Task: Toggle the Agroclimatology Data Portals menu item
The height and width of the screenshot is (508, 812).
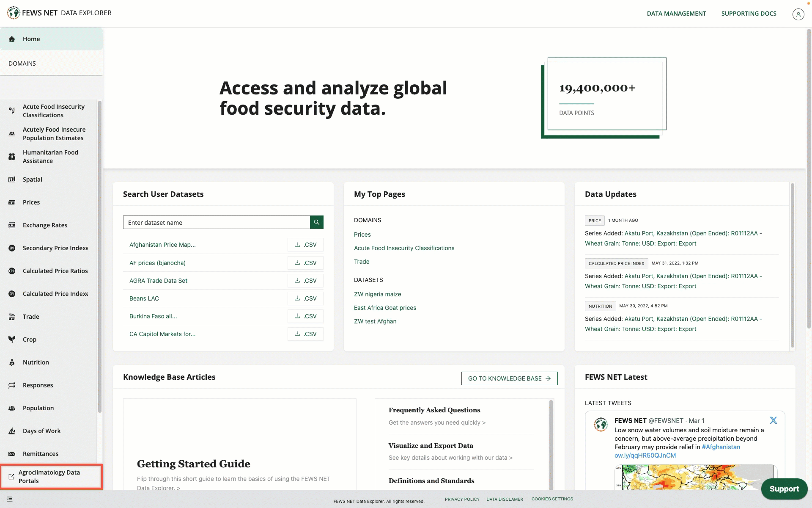Action: coord(52,476)
